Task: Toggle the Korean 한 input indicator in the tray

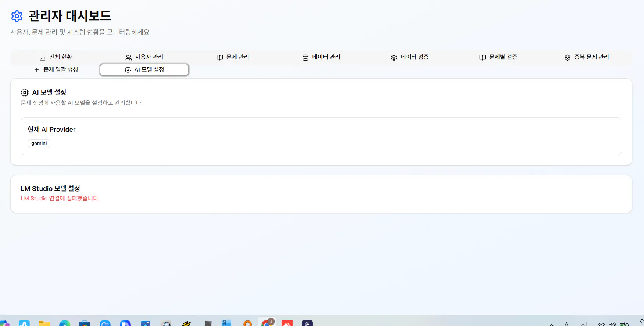Action: click(x=584, y=324)
